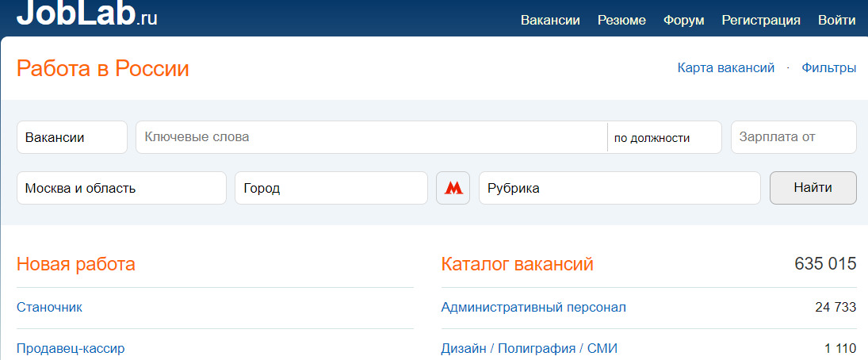Click Регистрация in the header
Image resolution: width=868 pixels, height=360 pixels.
[x=761, y=20]
